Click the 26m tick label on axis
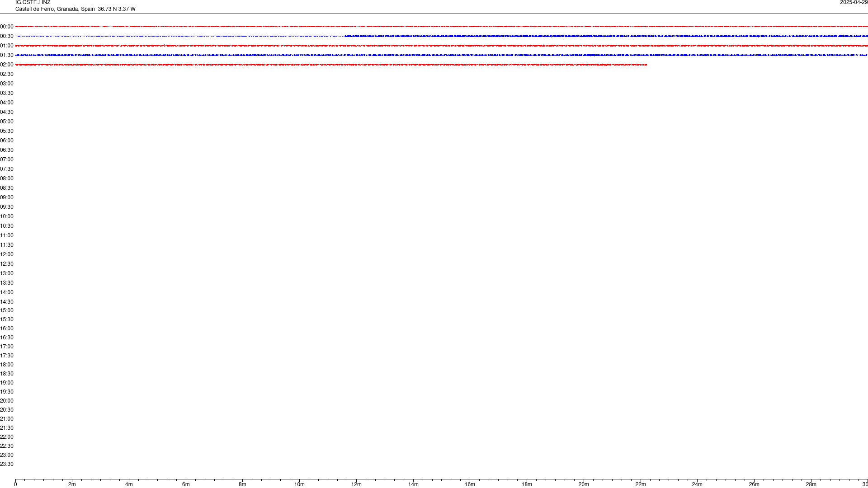The width and height of the screenshot is (868, 488). point(754,484)
